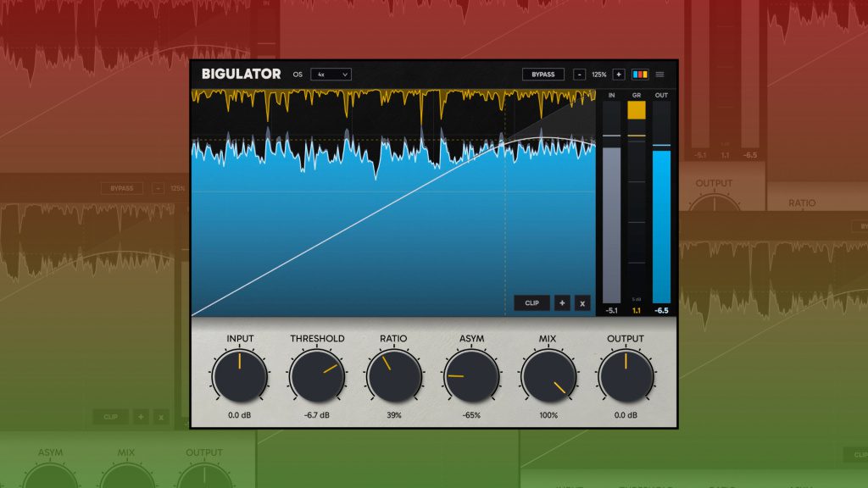This screenshot has height=488, width=868.
Task: Click the GR gain reduction meter
Action: pyautogui.click(x=637, y=202)
